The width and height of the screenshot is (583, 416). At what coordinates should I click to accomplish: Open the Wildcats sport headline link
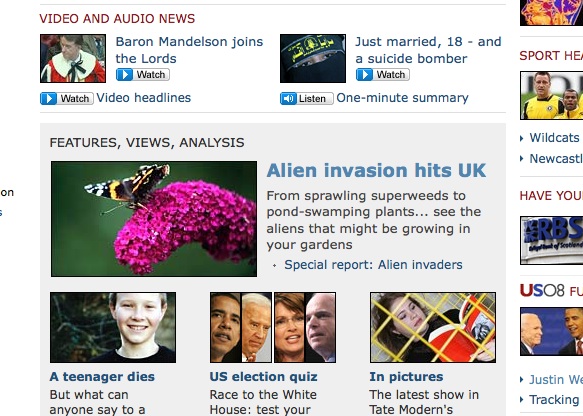(x=554, y=138)
